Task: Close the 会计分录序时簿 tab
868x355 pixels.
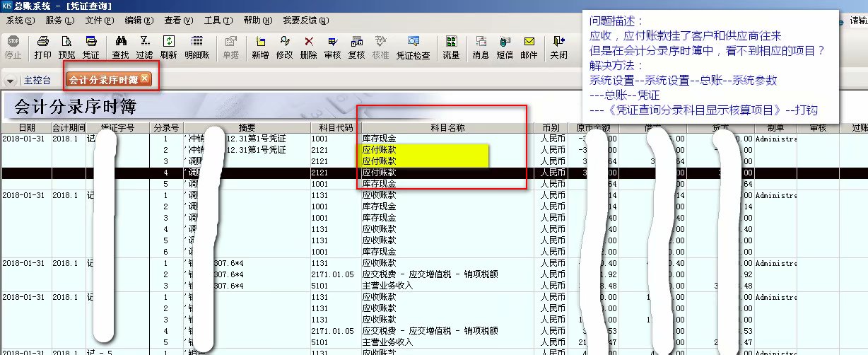Action: tap(145, 78)
